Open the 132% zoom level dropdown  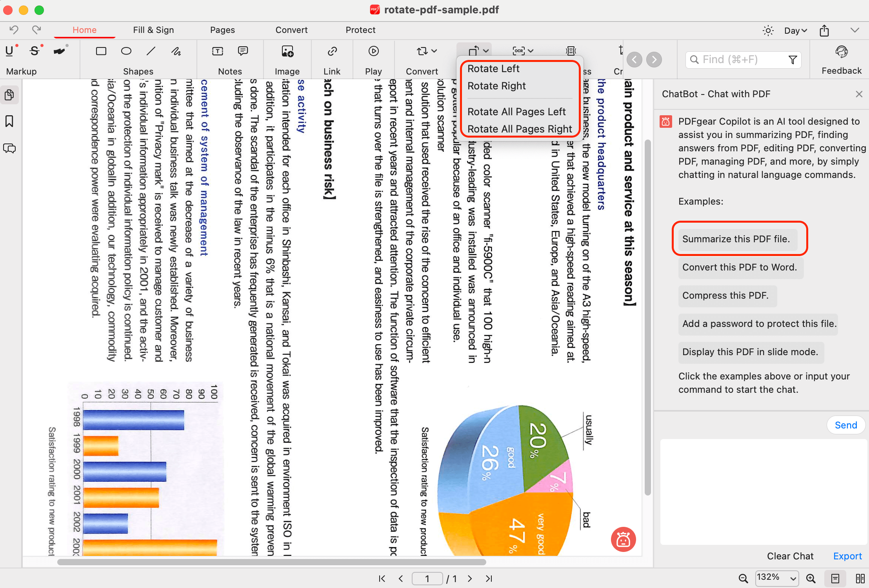[x=777, y=578]
